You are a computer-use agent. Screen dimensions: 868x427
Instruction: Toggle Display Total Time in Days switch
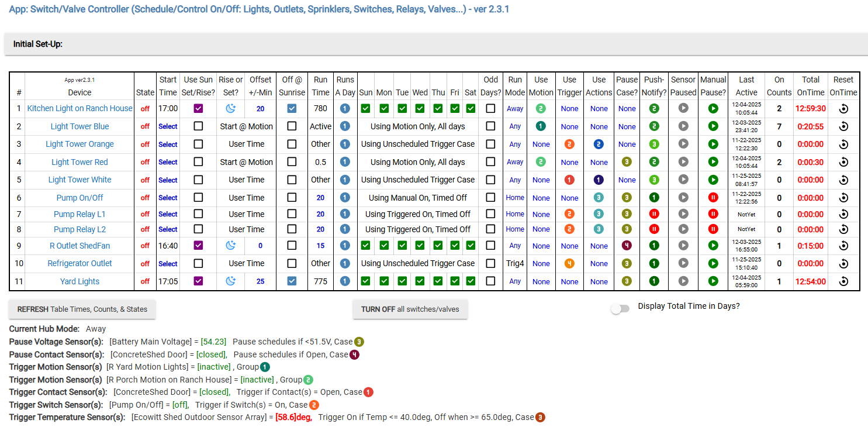620,309
